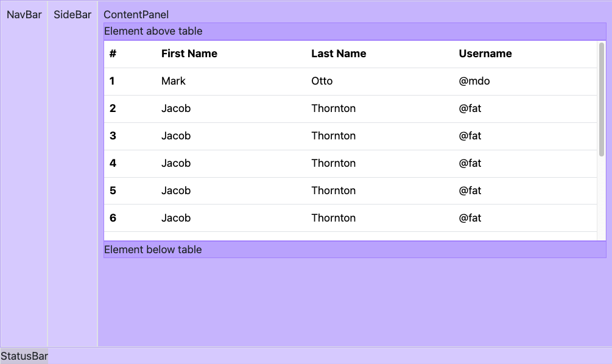Select the 'First Name' column header
This screenshot has height=364, width=612.
click(x=189, y=54)
